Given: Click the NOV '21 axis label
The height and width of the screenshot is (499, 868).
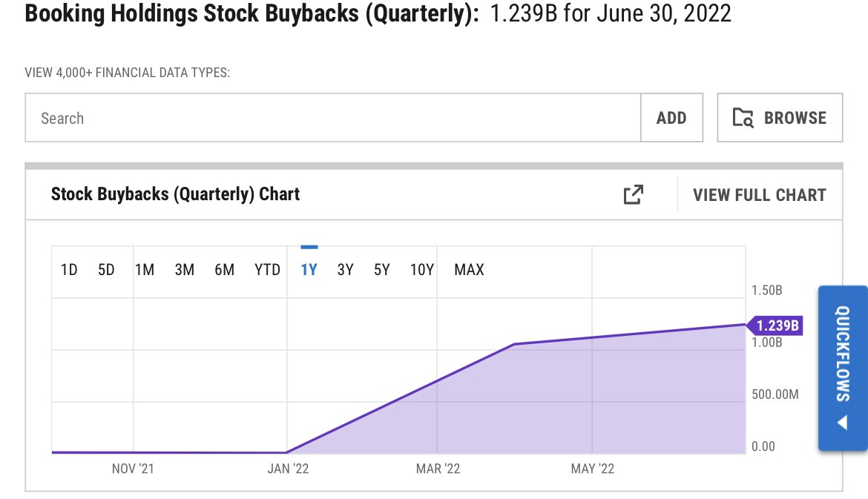Looking at the screenshot, I should (133, 469).
